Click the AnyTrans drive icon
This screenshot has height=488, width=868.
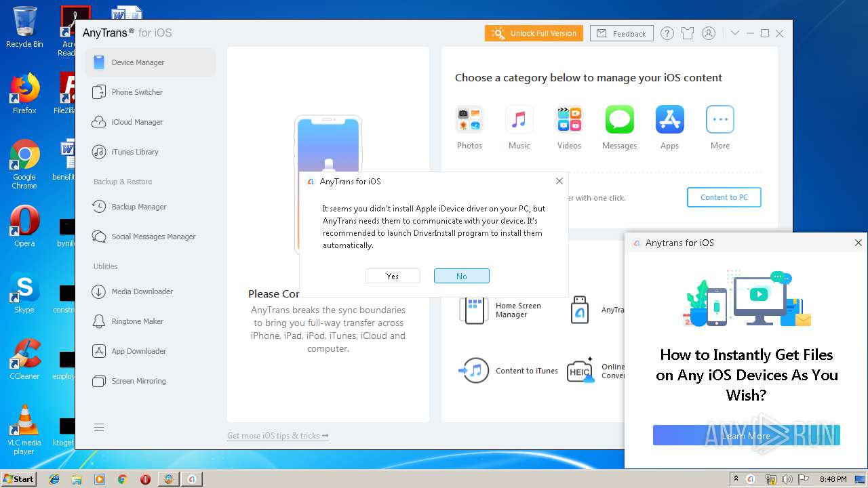tap(580, 310)
